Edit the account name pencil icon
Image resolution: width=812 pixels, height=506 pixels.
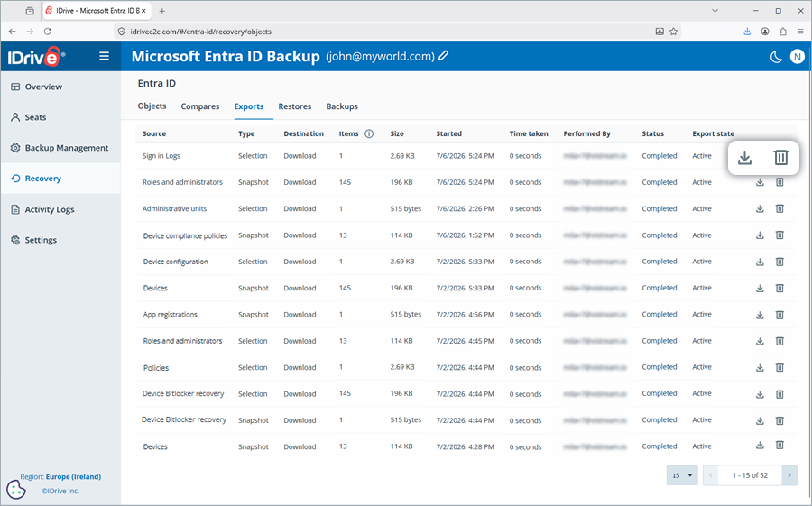(x=444, y=55)
